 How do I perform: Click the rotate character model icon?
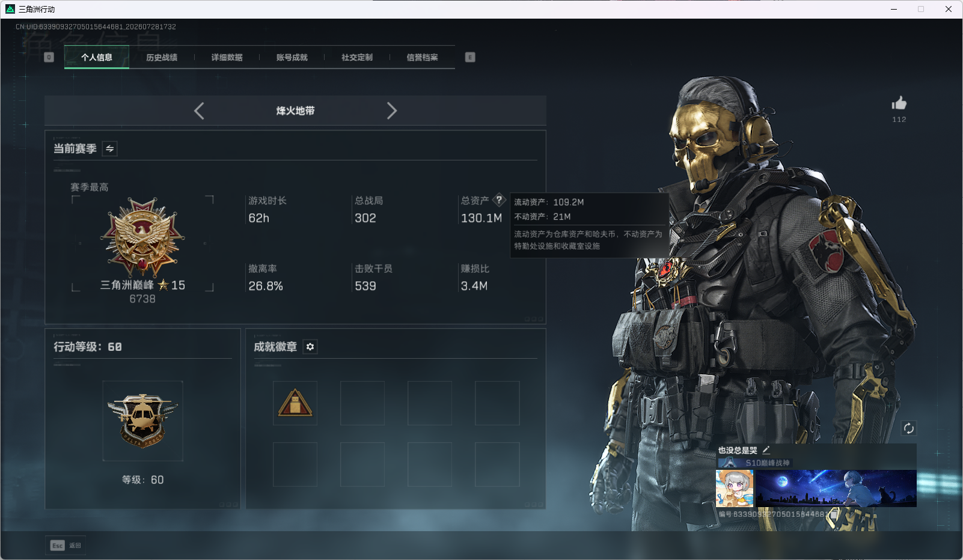[x=908, y=428]
